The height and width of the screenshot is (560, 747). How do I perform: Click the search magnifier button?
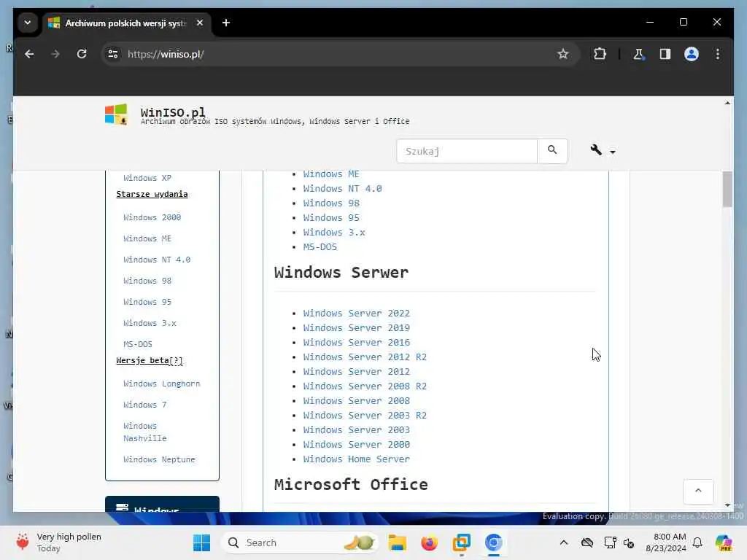[x=552, y=150]
